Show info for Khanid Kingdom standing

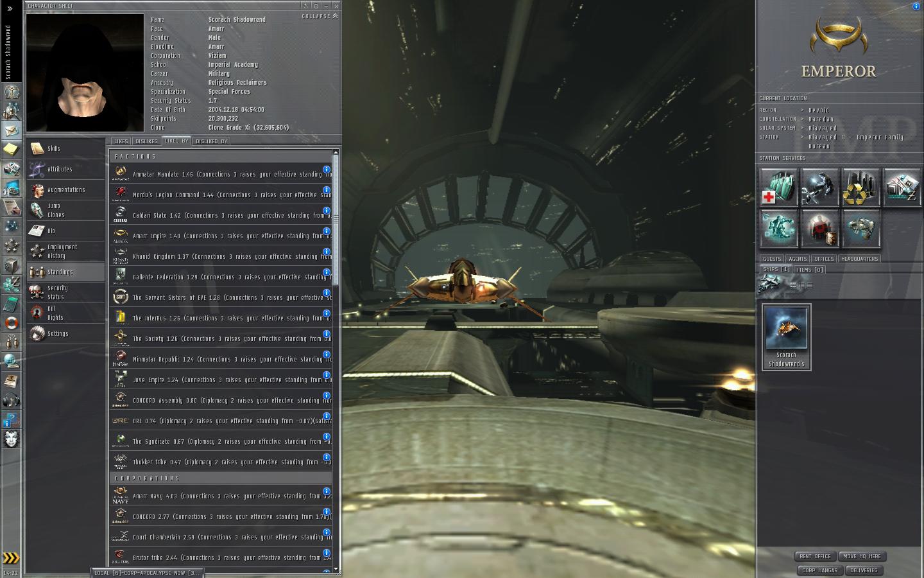[327, 252]
